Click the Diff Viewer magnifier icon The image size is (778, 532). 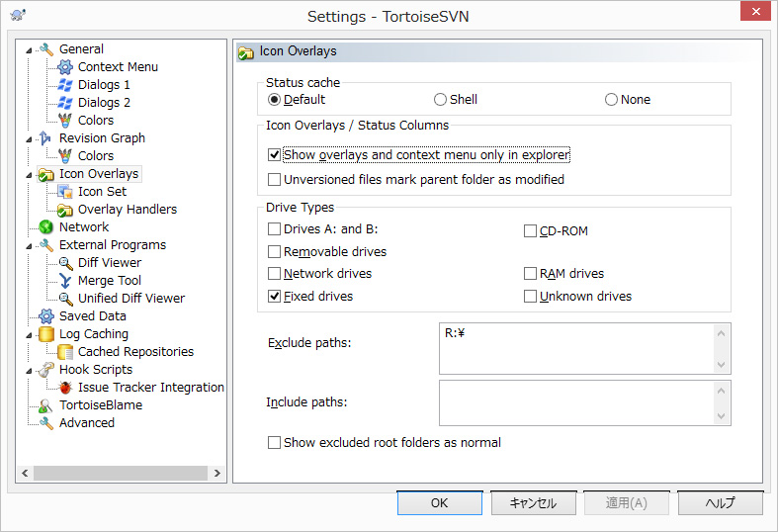coord(65,263)
